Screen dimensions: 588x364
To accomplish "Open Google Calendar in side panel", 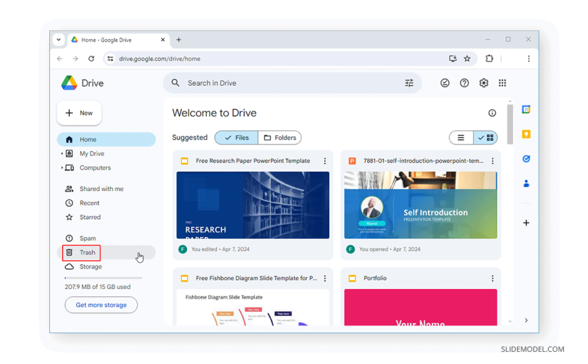I will pyautogui.click(x=526, y=109).
